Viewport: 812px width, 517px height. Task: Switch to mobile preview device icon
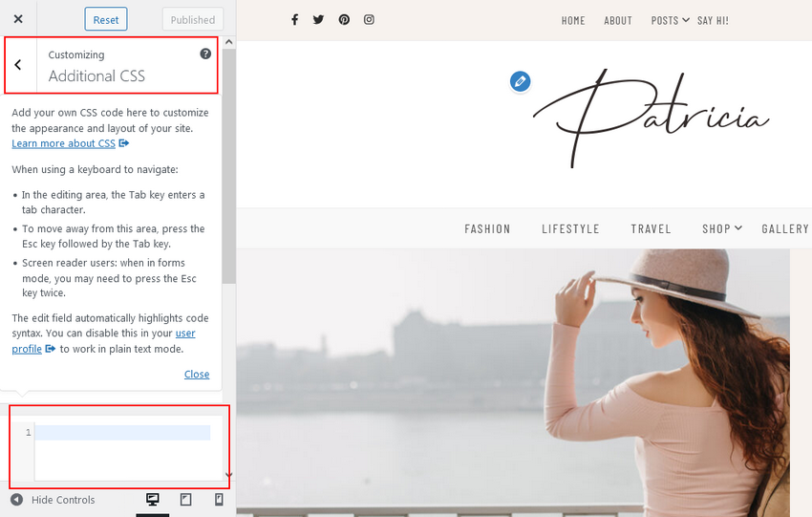click(x=219, y=500)
